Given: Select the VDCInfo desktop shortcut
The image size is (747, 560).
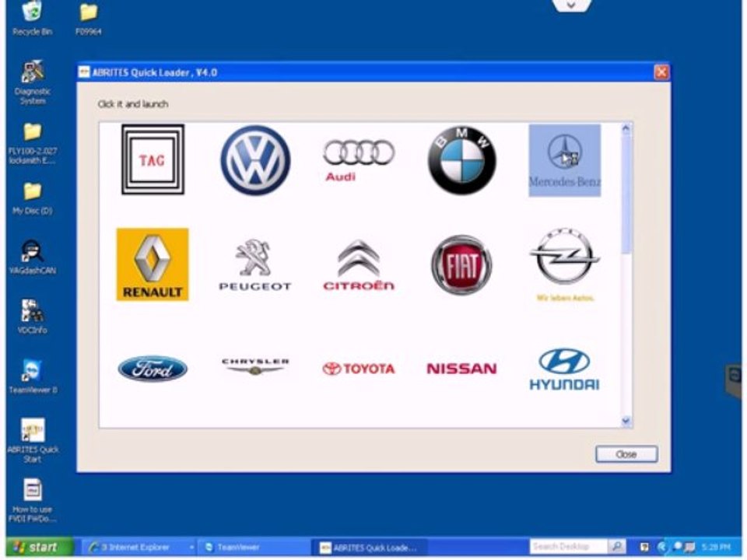Looking at the screenshot, I should coord(33,317).
